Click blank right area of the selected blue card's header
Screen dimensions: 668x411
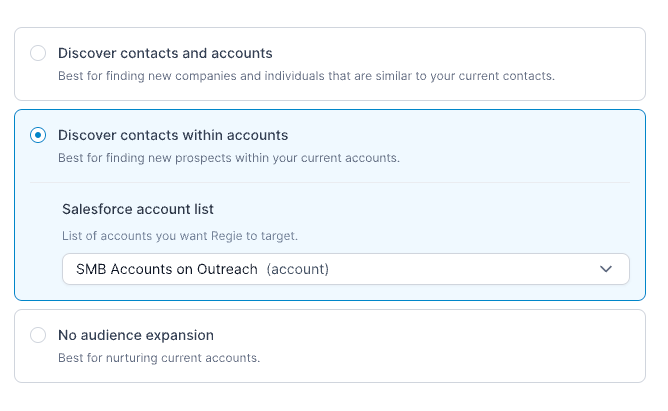click(x=520, y=140)
